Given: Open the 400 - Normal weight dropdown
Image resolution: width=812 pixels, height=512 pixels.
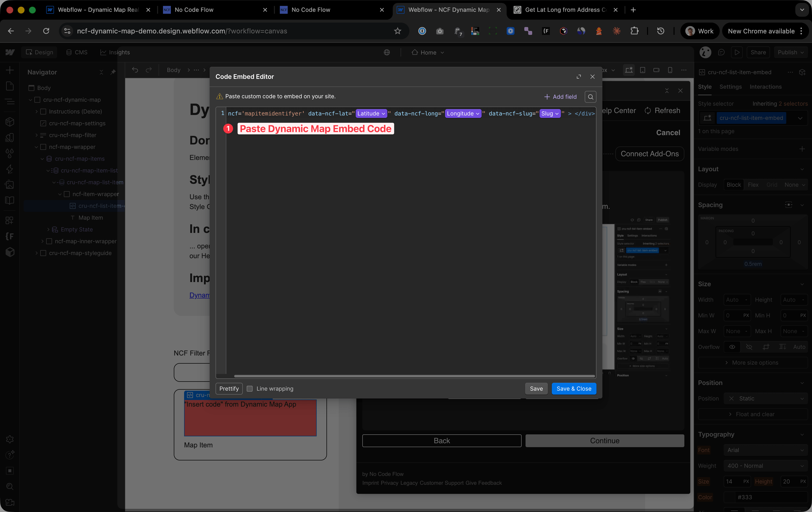Looking at the screenshot, I should (x=765, y=466).
